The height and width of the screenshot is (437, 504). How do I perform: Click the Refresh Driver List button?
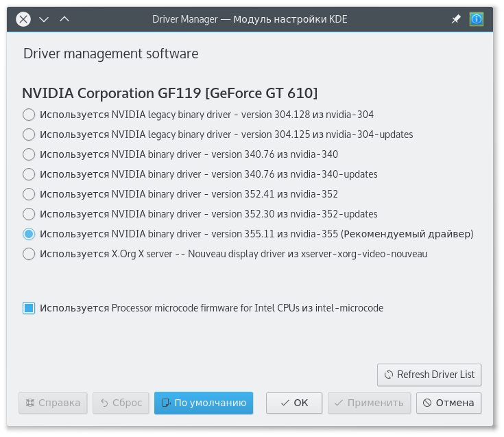[x=429, y=375]
